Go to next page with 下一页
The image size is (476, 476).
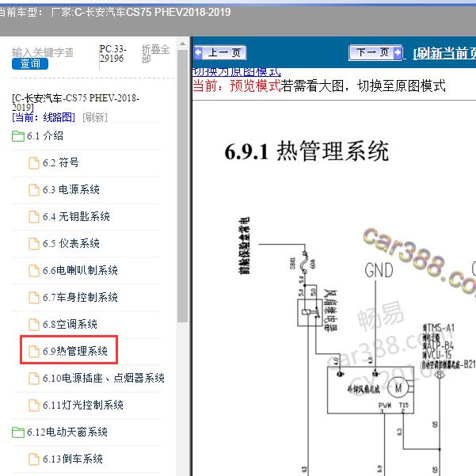[375, 52]
